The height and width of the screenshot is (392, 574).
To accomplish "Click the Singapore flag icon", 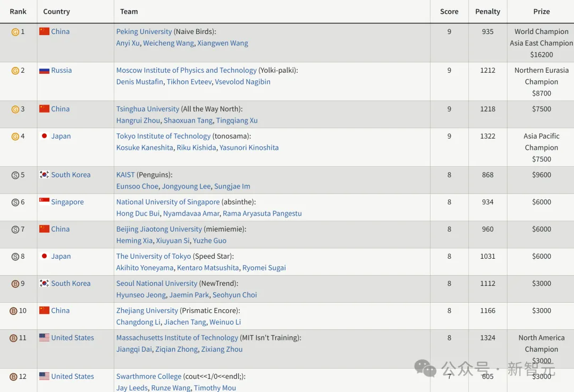I will pos(44,201).
